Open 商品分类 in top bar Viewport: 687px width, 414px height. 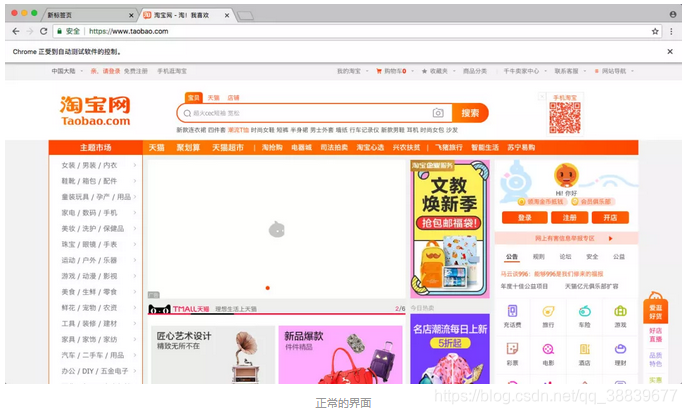(x=475, y=71)
